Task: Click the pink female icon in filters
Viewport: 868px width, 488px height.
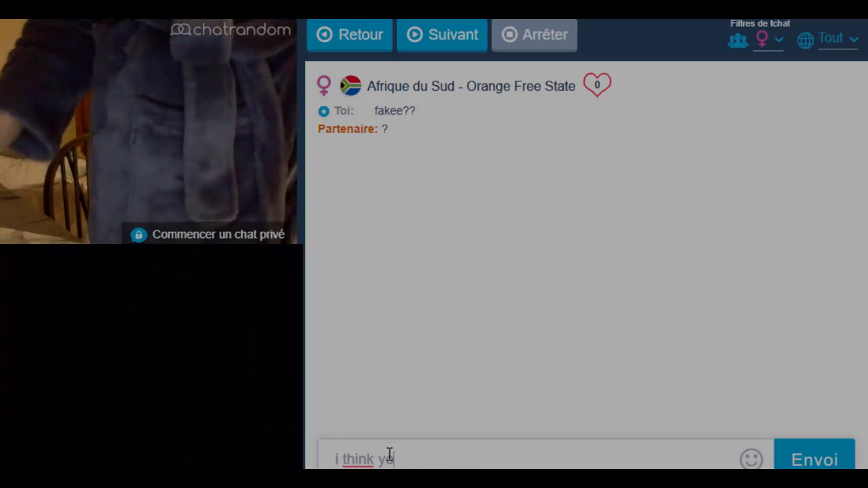Action: pos(762,39)
